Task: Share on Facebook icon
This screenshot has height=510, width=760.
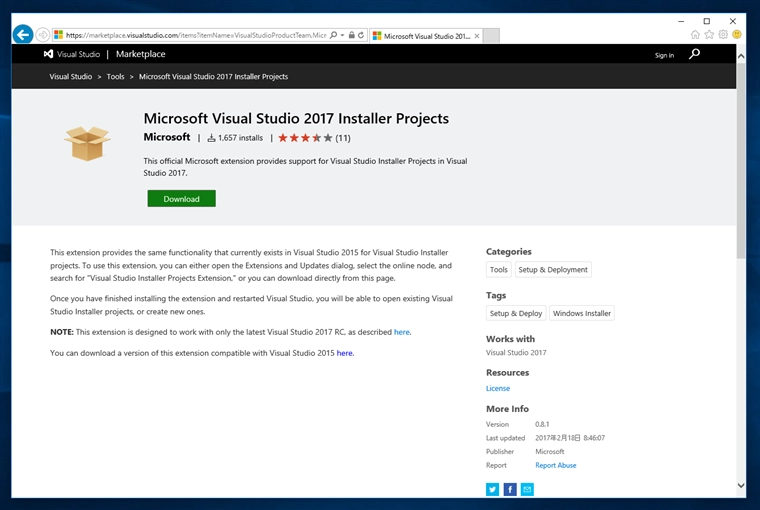Action: tap(510, 489)
